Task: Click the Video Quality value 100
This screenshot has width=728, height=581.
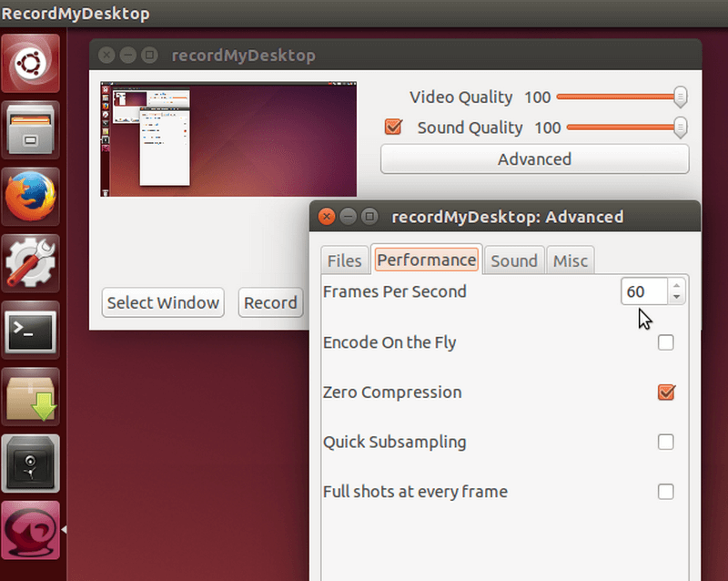Action: [x=537, y=97]
